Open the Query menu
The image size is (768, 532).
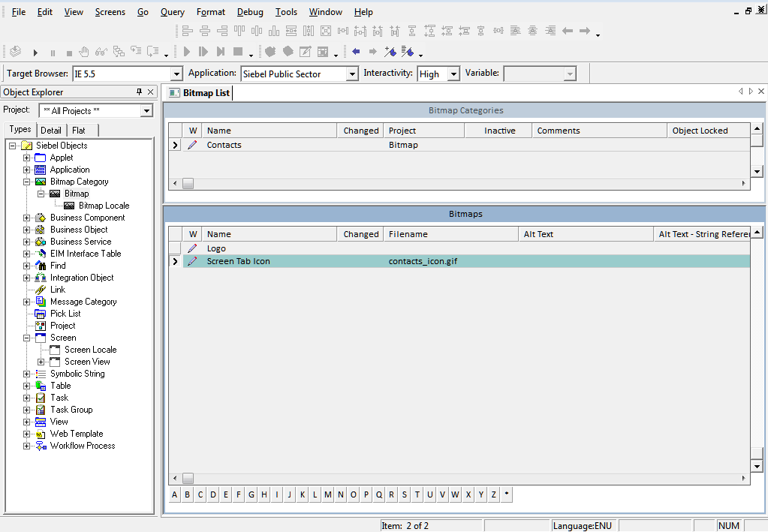point(173,12)
